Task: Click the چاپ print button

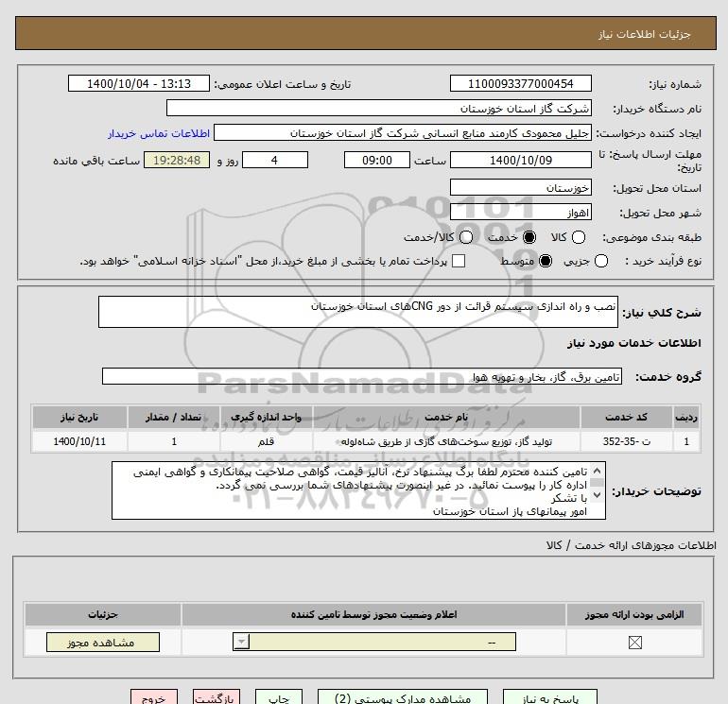Action: click(x=279, y=697)
